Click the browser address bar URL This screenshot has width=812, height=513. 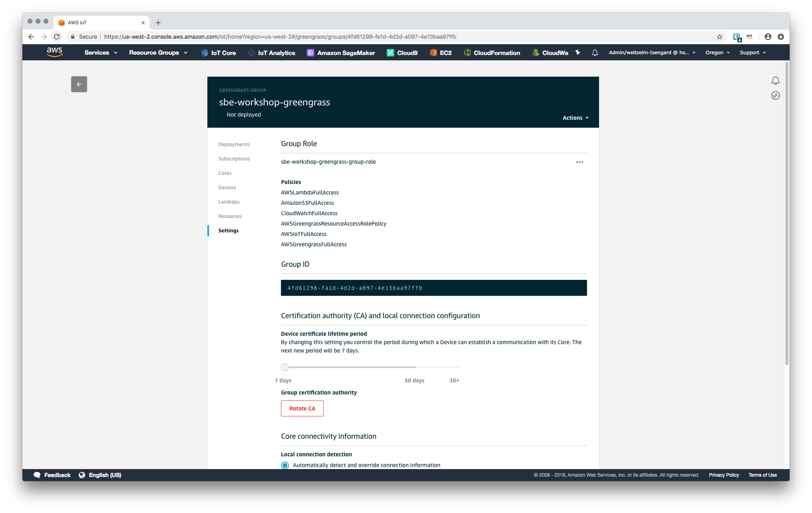point(280,37)
